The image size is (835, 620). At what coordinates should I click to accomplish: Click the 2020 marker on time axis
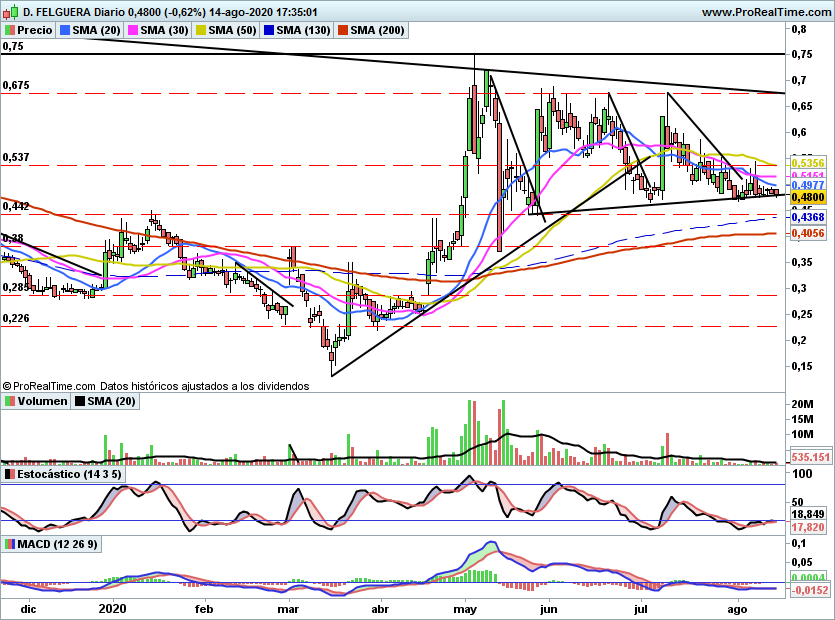pos(112,609)
